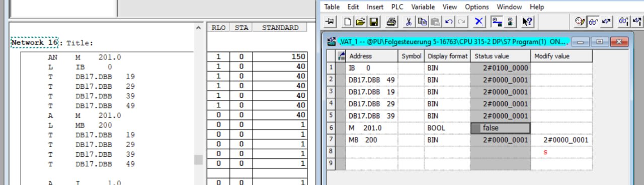
Task: Redo action in toolbar
Action: click(461, 22)
